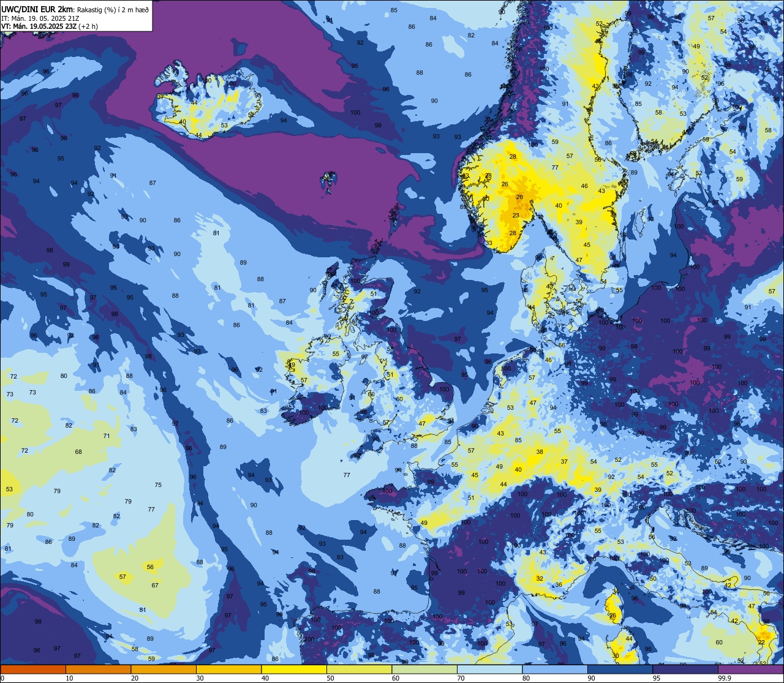Select the bright yellow 40–50 legend swatch
Viewport: 784px width, 683px height.
pos(294,670)
